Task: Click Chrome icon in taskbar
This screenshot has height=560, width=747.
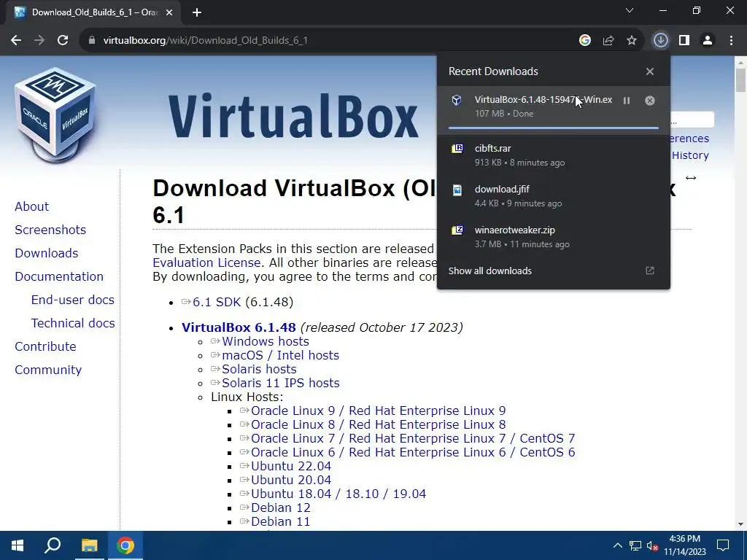Action: click(x=125, y=545)
